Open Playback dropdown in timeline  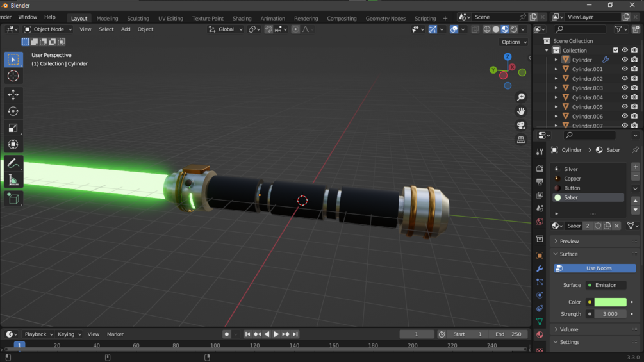[x=38, y=334]
